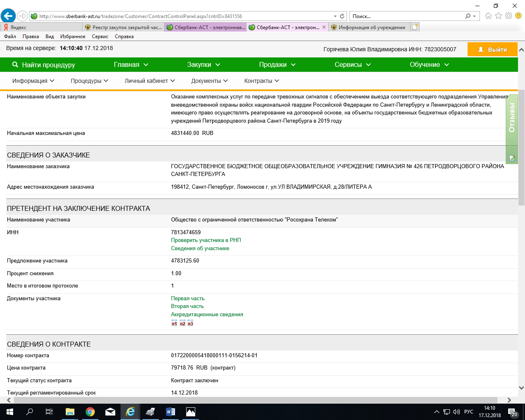Switch to the Яндекс tab
Image resolution: width=525 pixels, height=420 pixels.
click(x=41, y=27)
